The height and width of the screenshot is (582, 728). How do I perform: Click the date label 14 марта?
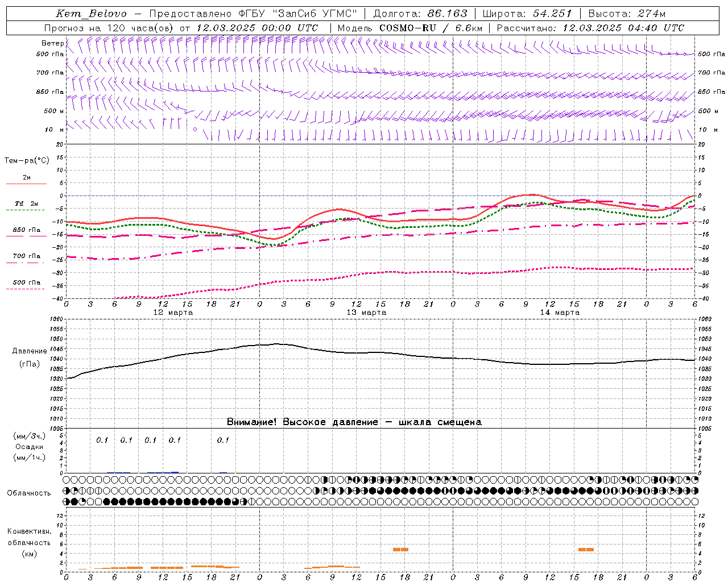tap(560, 312)
